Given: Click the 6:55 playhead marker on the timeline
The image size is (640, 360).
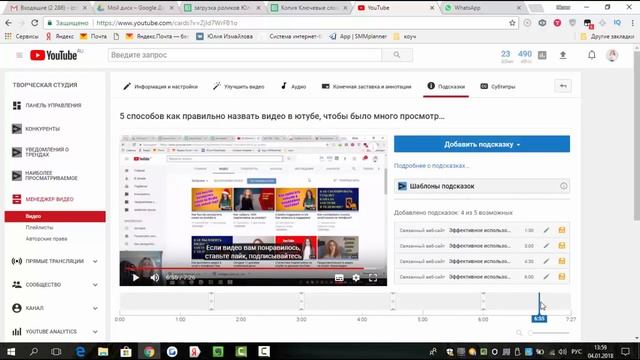Looking at the screenshot, I should (539, 319).
